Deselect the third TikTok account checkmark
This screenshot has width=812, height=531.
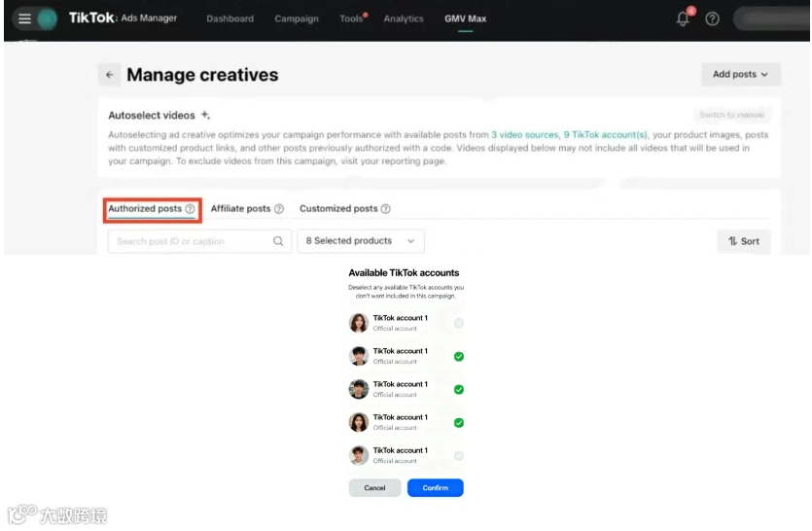point(459,389)
